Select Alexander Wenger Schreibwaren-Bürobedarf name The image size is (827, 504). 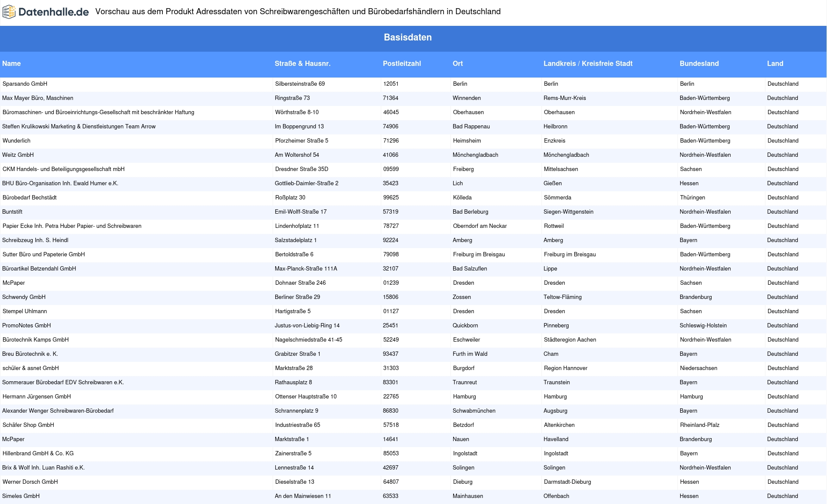tap(58, 411)
